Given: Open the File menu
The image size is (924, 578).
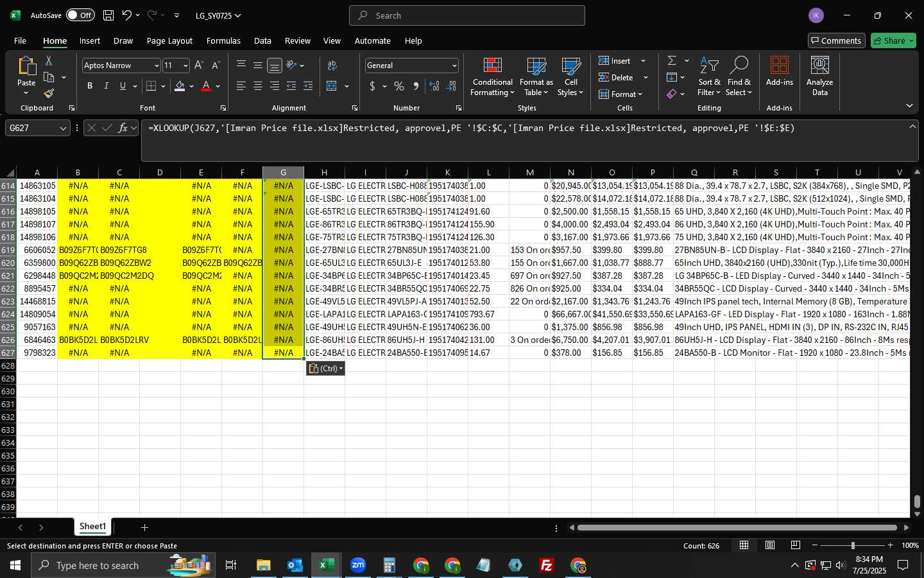Looking at the screenshot, I should (20, 40).
